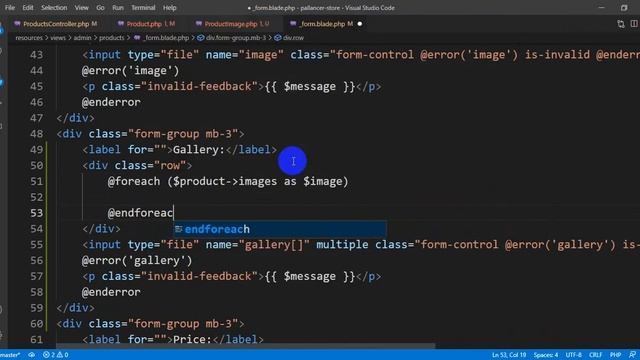The image size is (640, 360).
Task: Click the Split Editor icon
Action: 634,24
